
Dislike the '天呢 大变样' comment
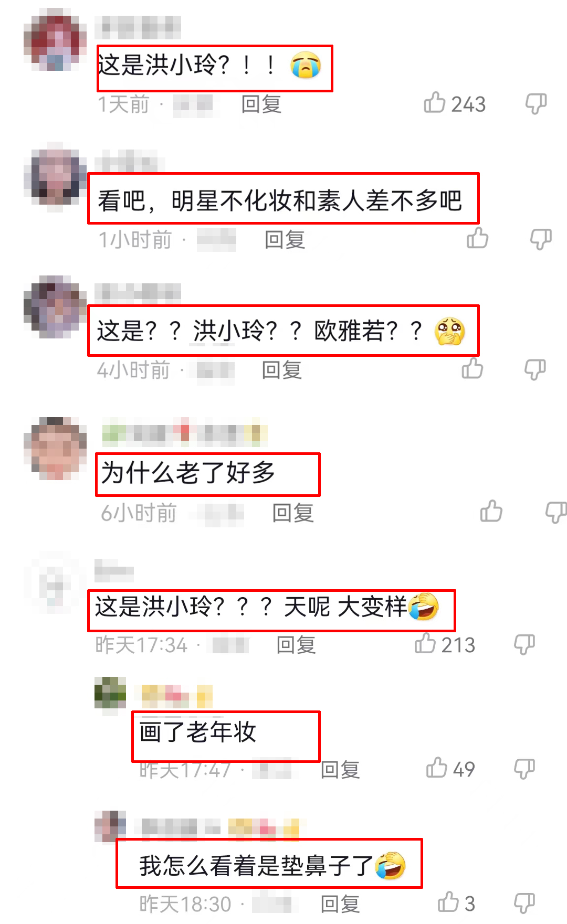(x=524, y=644)
